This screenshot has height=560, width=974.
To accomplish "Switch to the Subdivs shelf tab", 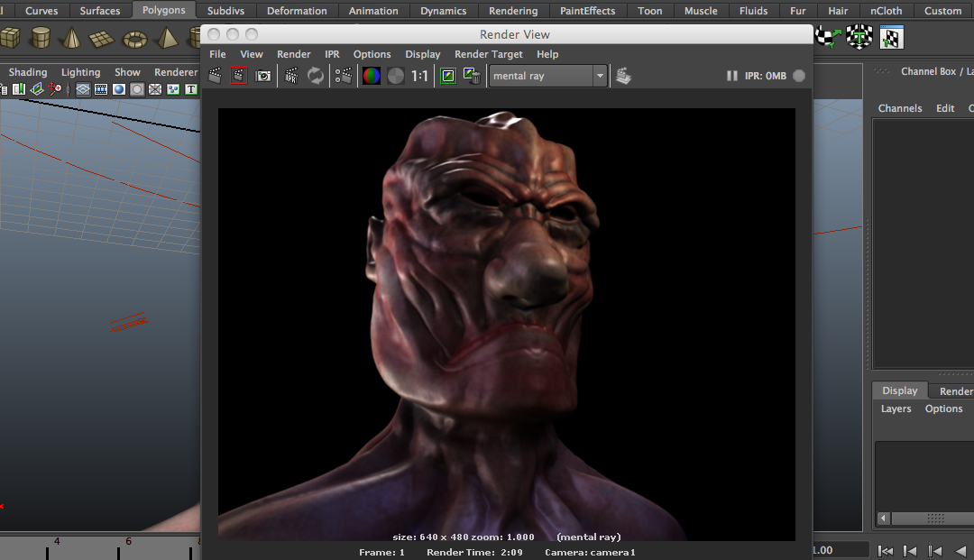I will (225, 11).
